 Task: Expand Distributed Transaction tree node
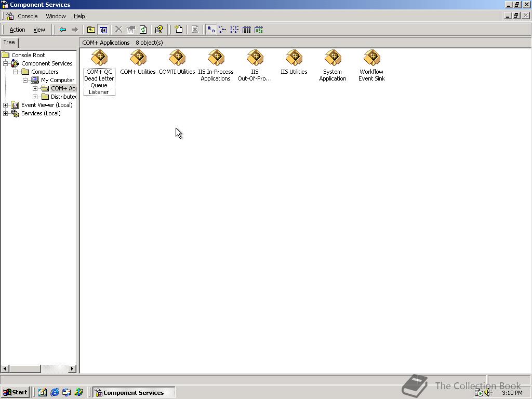[x=35, y=97]
